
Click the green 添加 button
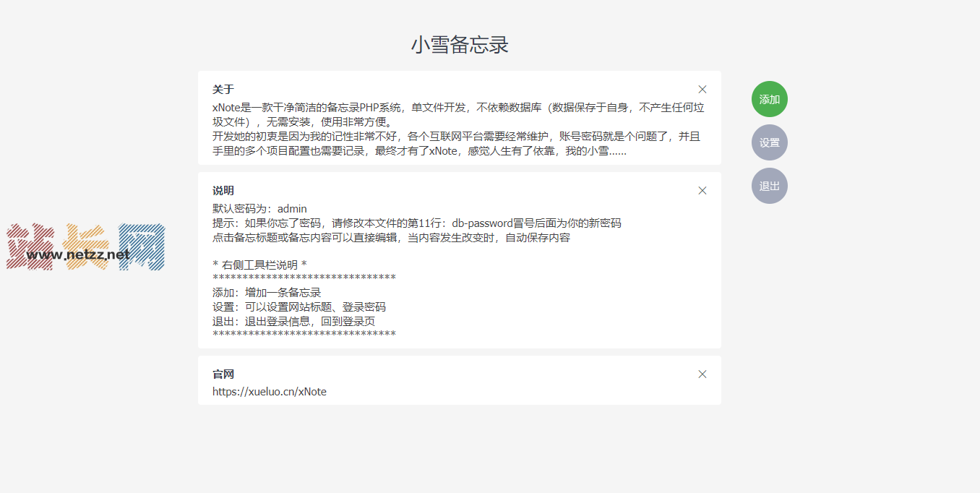769,99
